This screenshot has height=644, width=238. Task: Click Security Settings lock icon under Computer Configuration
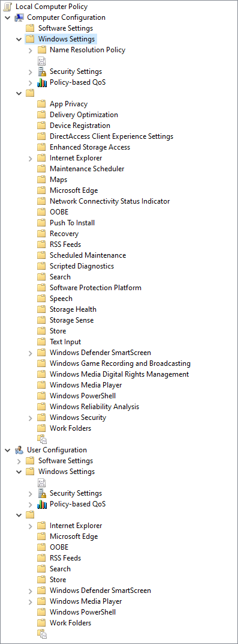pos(41,71)
